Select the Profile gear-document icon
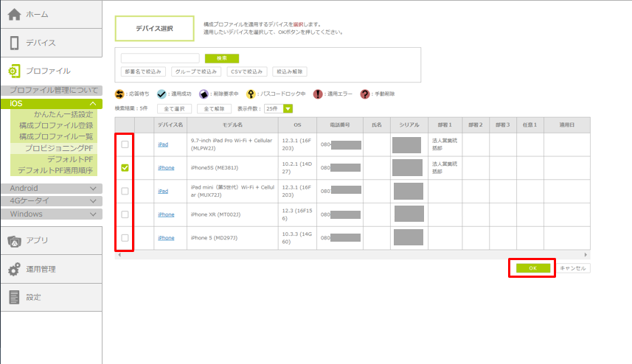 coord(14,71)
